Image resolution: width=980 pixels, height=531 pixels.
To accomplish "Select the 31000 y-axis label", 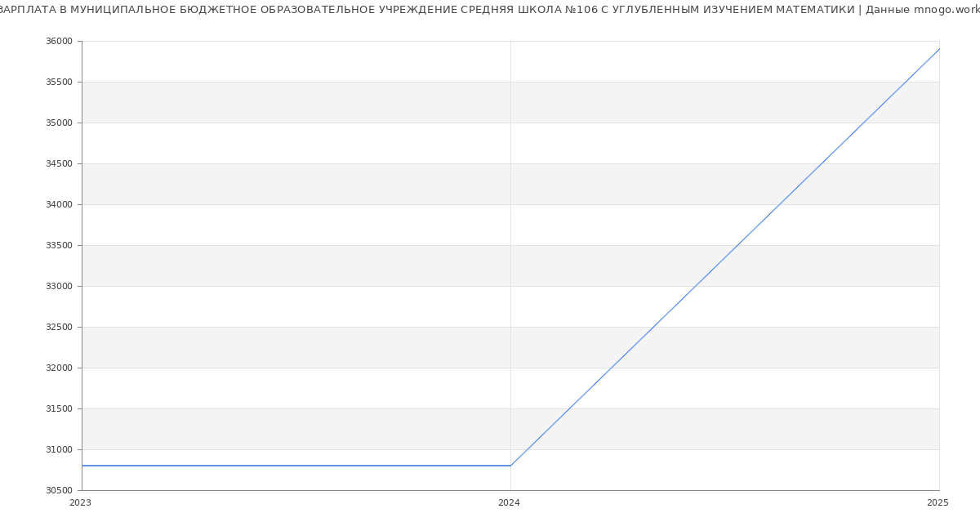I will 59,450.
